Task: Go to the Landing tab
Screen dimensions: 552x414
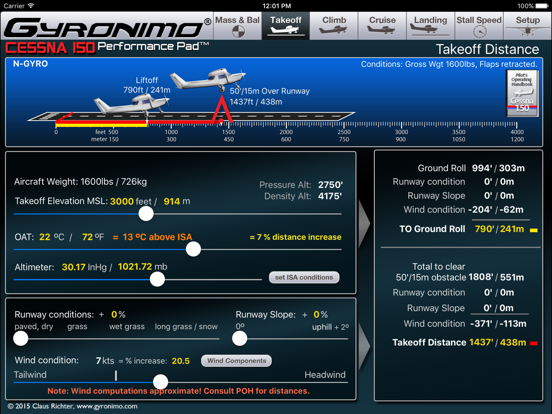Action: pyautogui.click(x=431, y=26)
